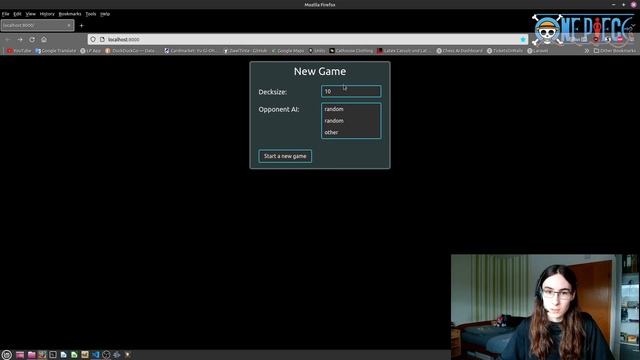
Task: Open the tracking protection shield icon
Action: (93, 40)
